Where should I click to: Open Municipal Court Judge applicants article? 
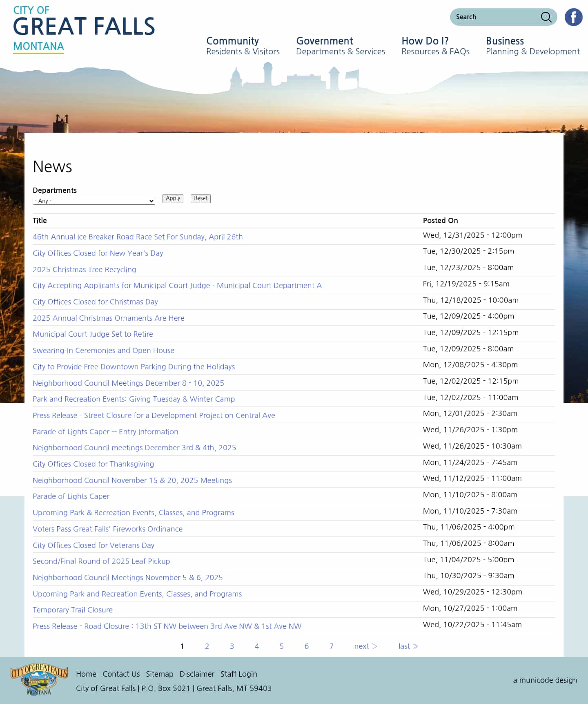click(x=177, y=285)
